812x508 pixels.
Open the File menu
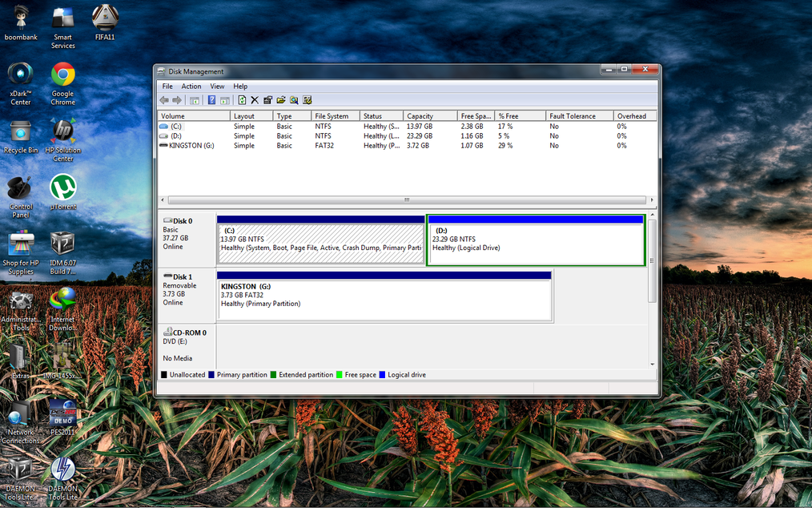point(167,87)
